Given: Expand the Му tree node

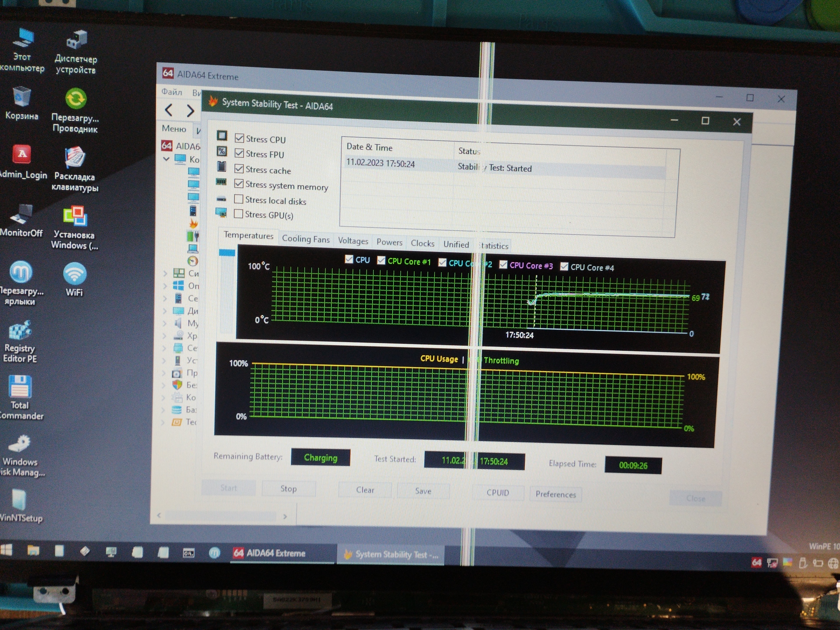Looking at the screenshot, I should pos(165,323).
